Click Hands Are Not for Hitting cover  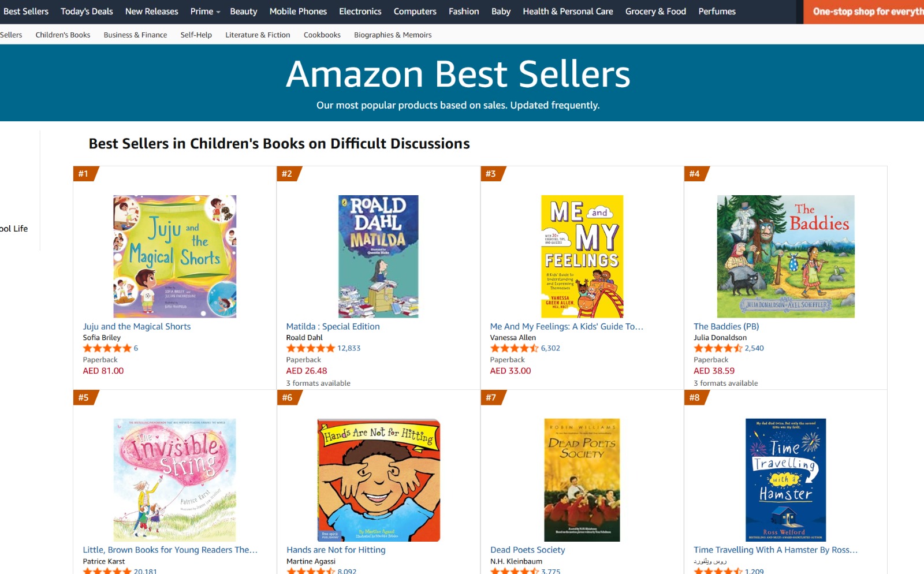click(x=378, y=480)
